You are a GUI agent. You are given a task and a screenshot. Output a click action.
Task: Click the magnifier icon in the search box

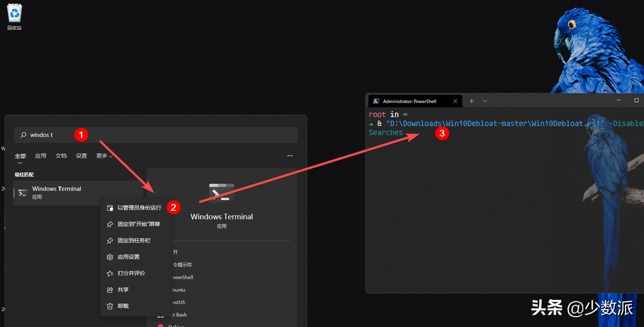(24, 135)
